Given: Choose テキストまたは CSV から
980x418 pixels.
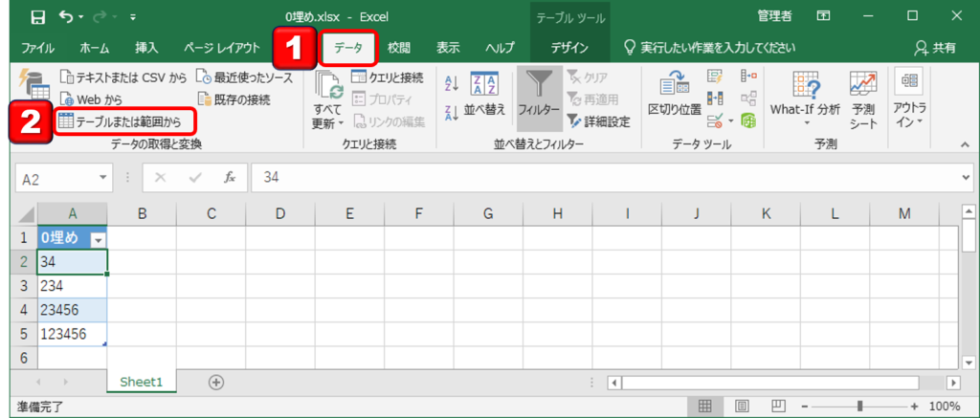Looking at the screenshot, I should coord(123,77).
